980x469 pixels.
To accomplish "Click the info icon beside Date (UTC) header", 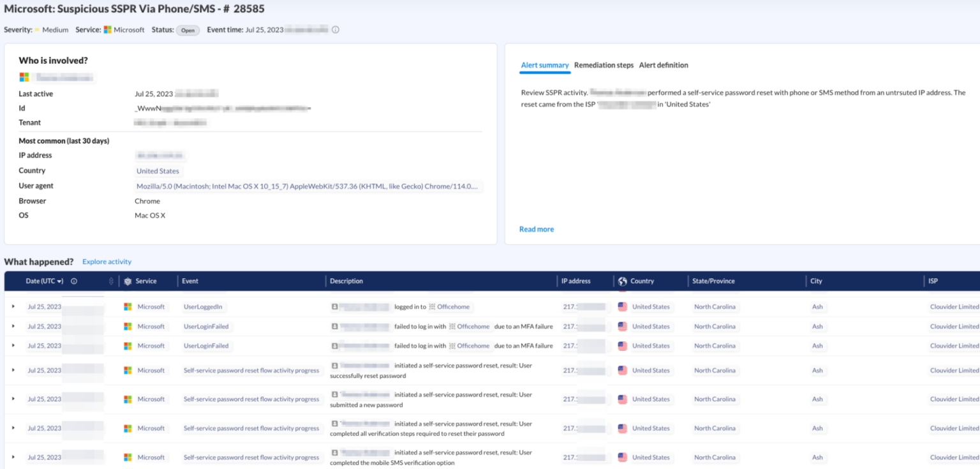I will coord(74,281).
